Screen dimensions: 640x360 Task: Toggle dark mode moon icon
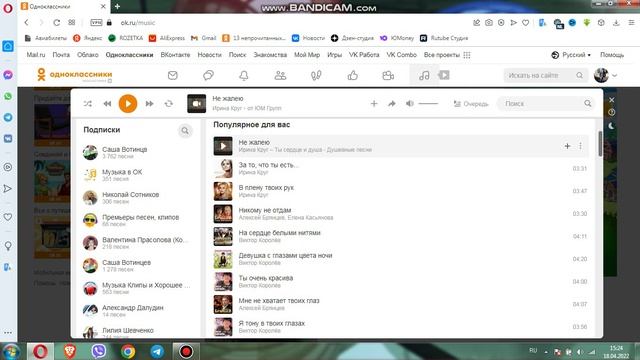[611, 126]
